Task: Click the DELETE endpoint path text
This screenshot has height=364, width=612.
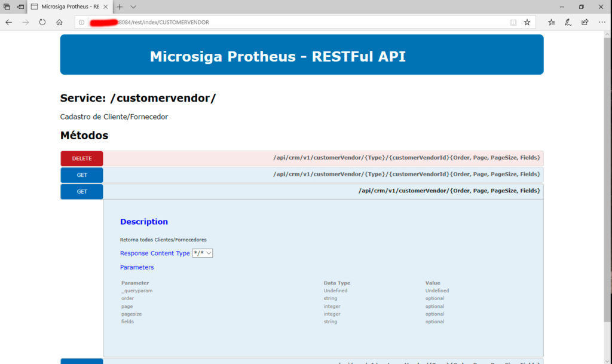Action: (406, 158)
